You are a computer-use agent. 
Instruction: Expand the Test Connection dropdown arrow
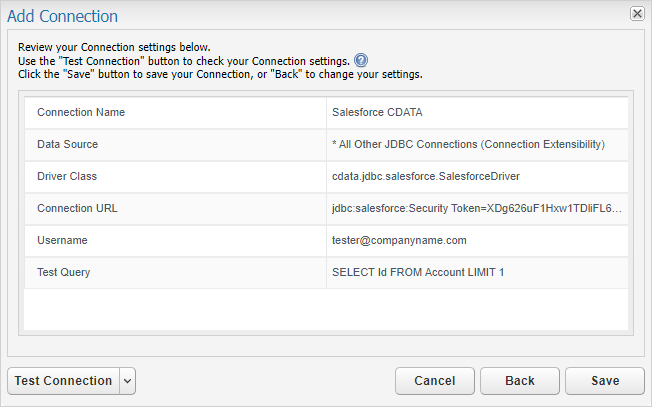pos(128,381)
